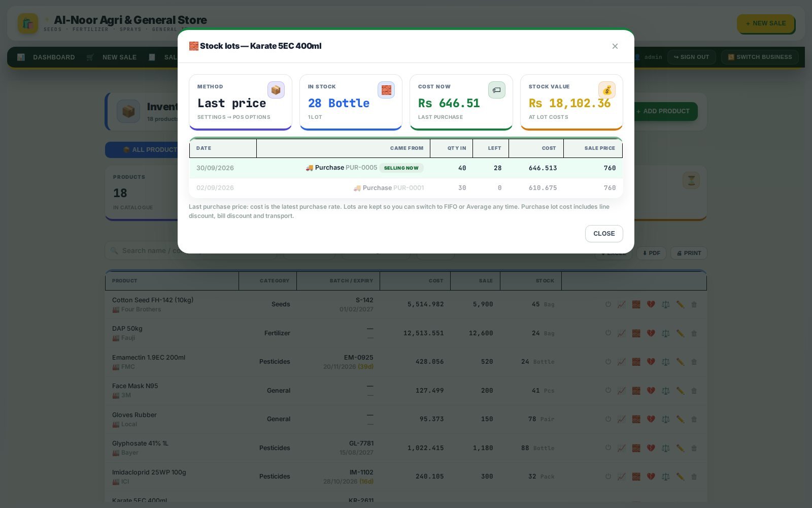Toggle active power icon for Face Mask N95
Screen dimensions: 812x508
(608, 391)
